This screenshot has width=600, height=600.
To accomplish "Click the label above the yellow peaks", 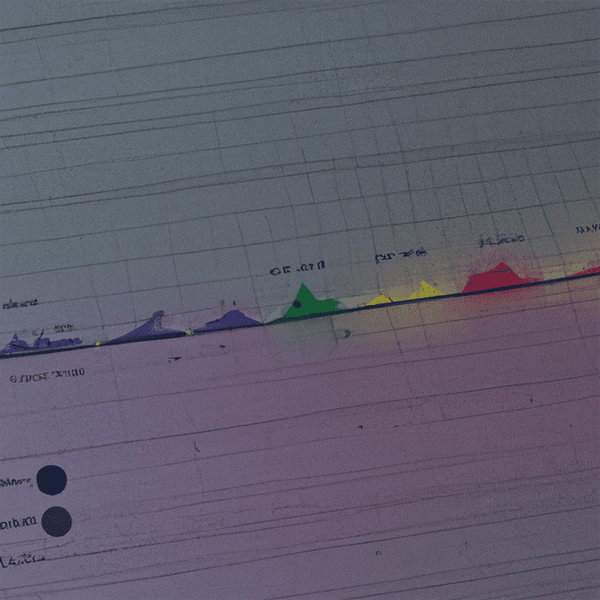I will tap(400, 256).
